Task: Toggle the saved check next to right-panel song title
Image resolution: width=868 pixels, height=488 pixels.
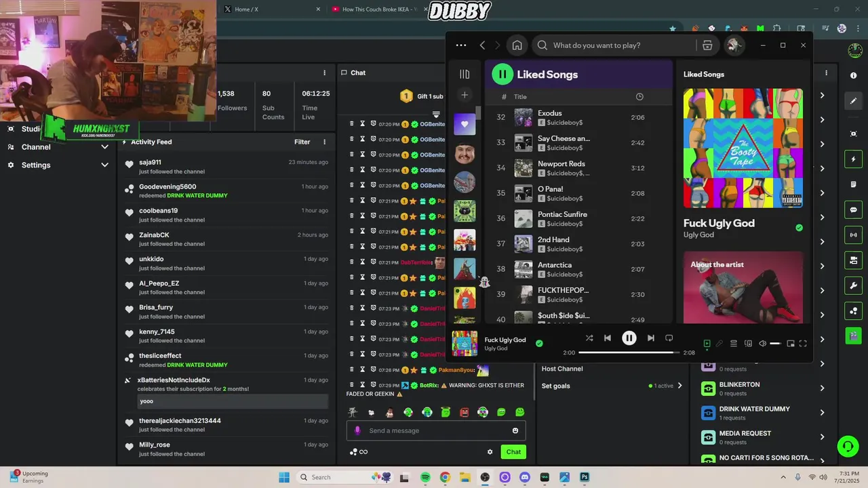Action: click(x=799, y=228)
